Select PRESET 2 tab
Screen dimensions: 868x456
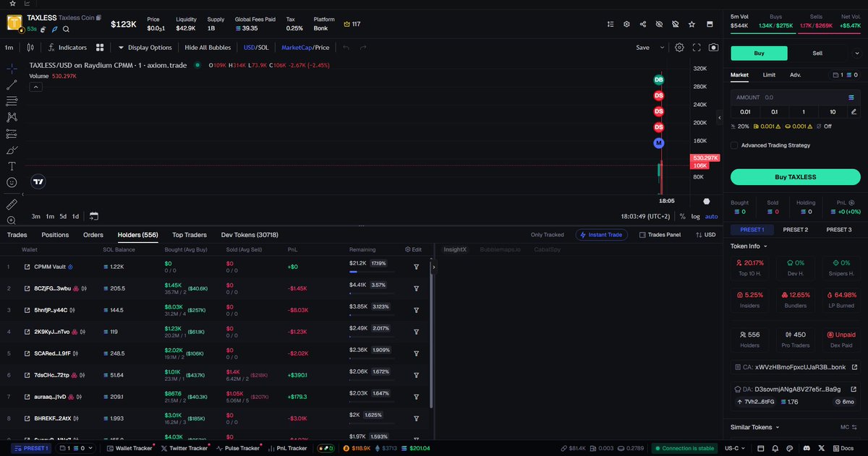click(796, 230)
